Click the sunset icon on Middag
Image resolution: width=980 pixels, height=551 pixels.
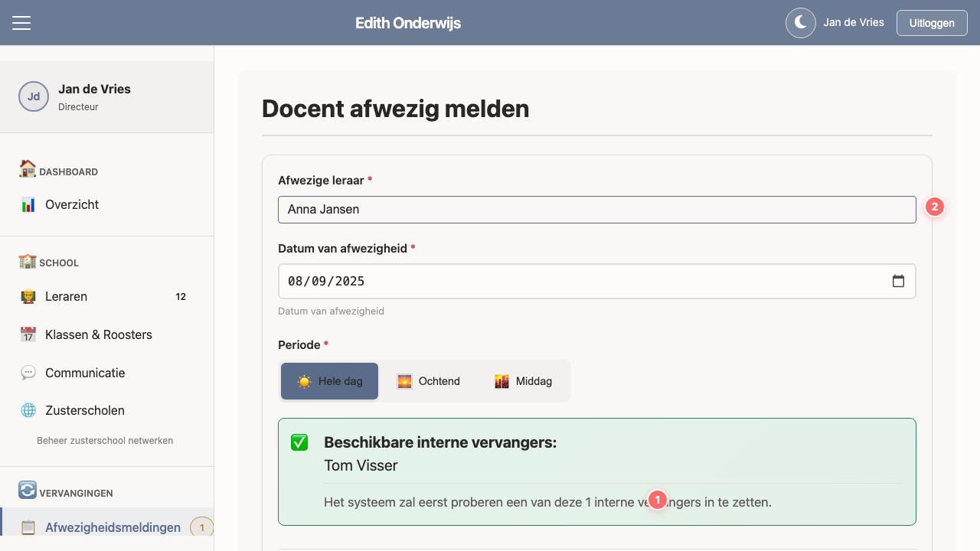[x=502, y=381]
